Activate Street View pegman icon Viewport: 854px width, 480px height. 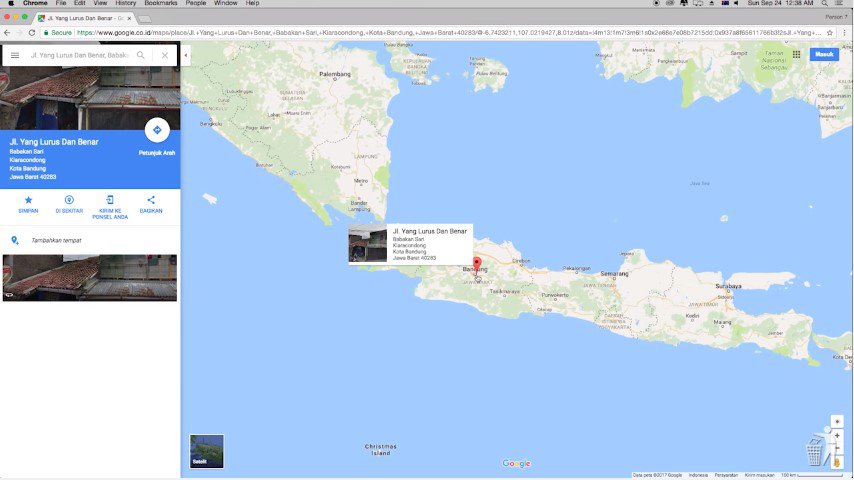pyautogui.click(x=837, y=463)
